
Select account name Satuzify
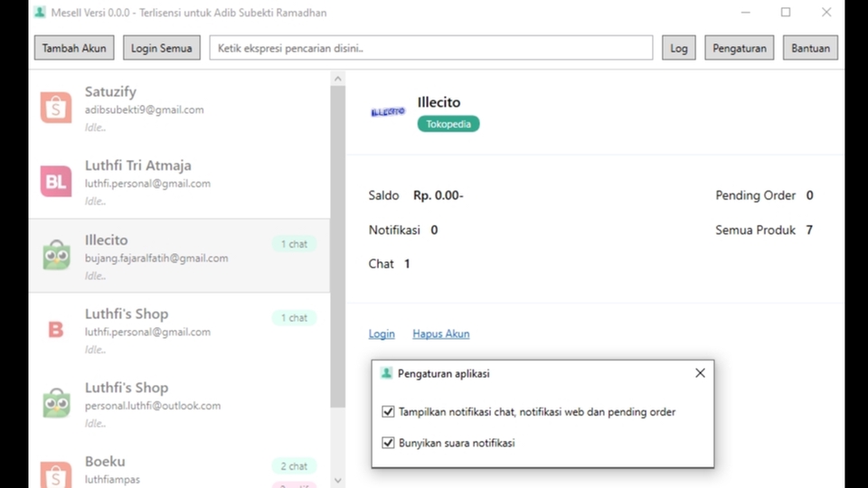pyautogui.click(x=110, y=92)
